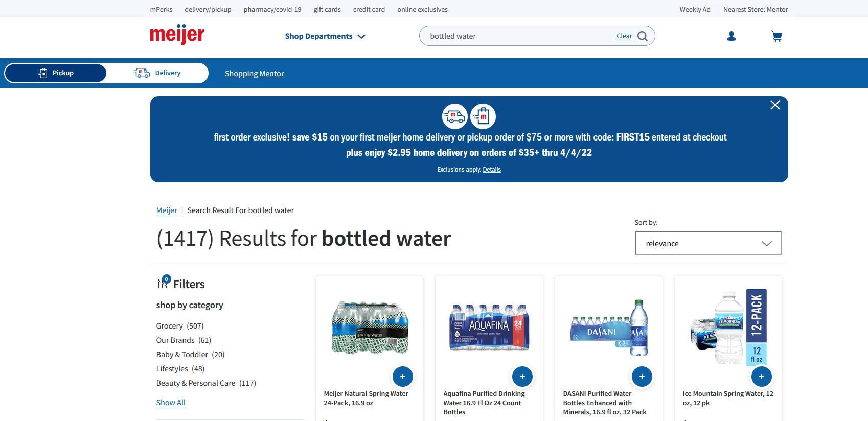This screenshot has height=421, width=868.
Task: Click the Meijer breadcrumb link
Action: coord(167,211)
